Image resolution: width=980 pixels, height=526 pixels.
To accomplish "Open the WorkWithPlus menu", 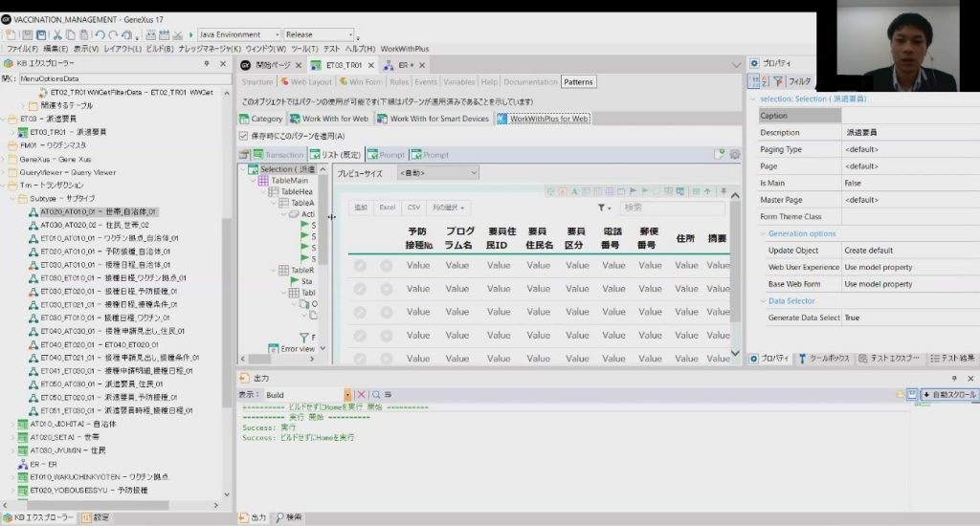I will pos(405,49).
